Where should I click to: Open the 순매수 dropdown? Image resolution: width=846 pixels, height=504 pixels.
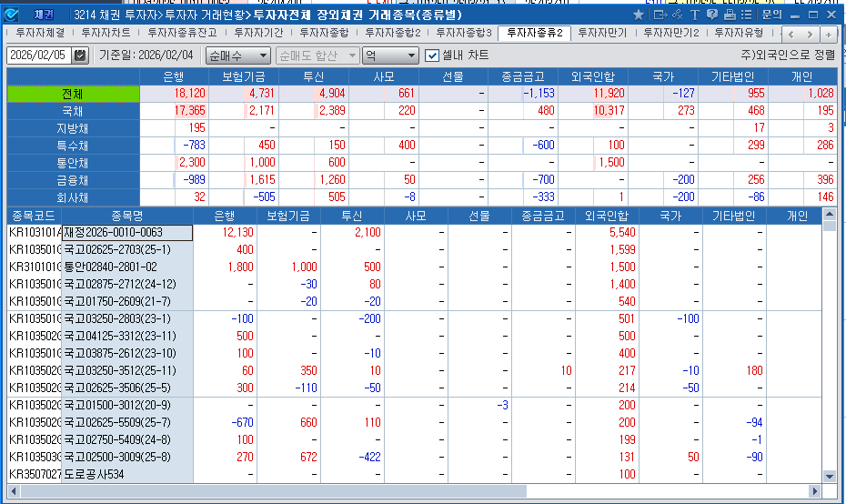tap(237, 55)
